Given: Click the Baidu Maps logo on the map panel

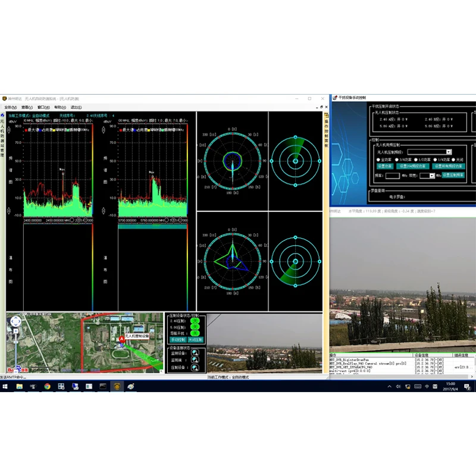Looking at the screenshot, I should [14, 369].
